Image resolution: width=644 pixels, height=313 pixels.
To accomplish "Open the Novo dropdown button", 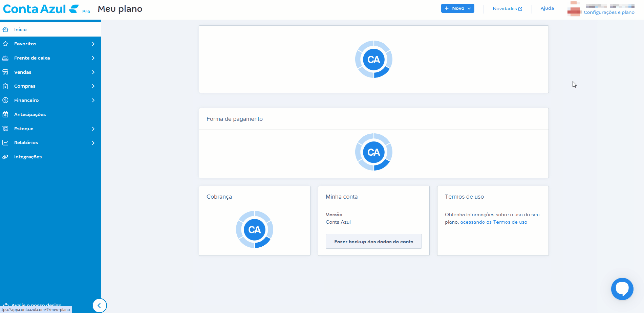I will 457,8.
